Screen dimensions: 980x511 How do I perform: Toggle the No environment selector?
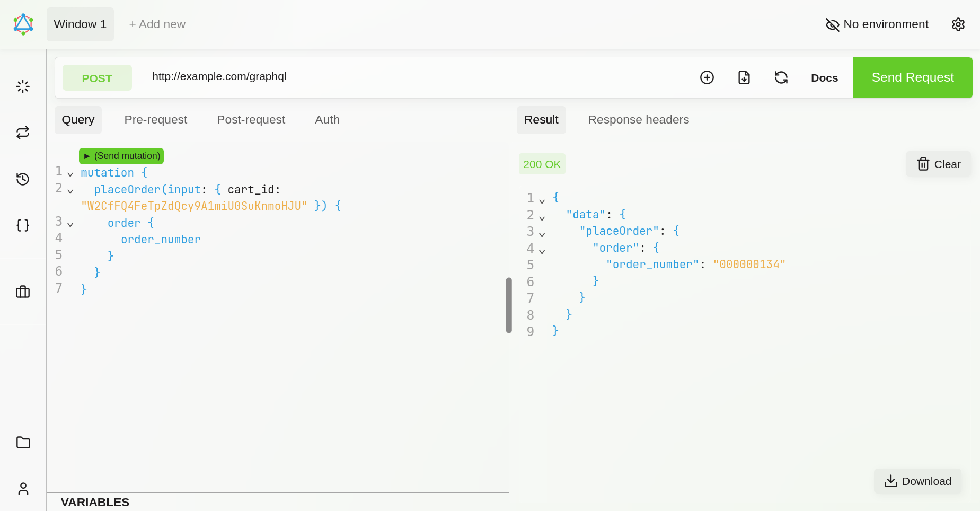coord(877,24)
